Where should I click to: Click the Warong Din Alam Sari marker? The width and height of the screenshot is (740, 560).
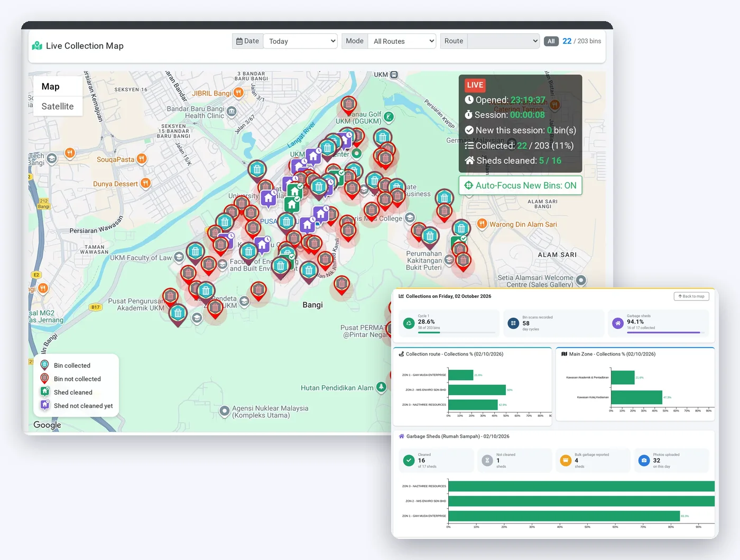pos(482,223)
